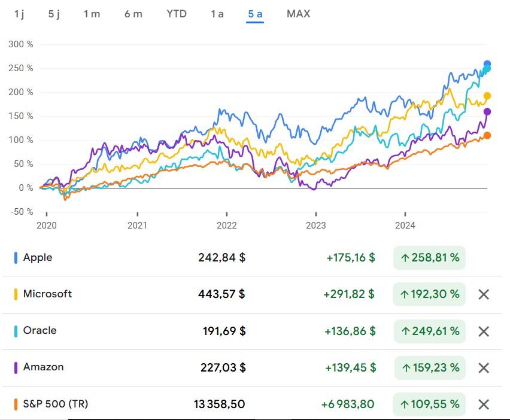Viewport: 510px width, 420px height.
Task: Click Microsoft's yellow endpoint dot on chart
Action: [x=487, y=96]
